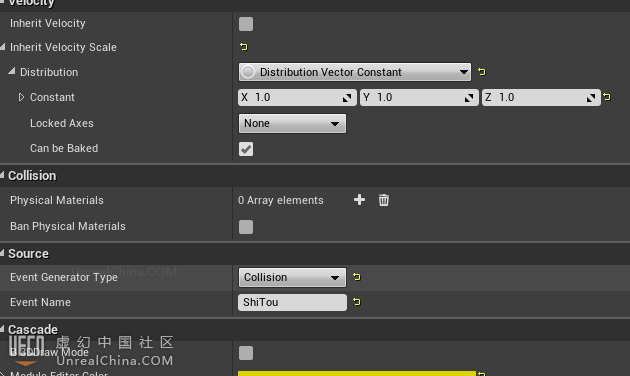630x376 pixels.
Task: Open the Locked Axes dropdown
Action: pos(292,123)
